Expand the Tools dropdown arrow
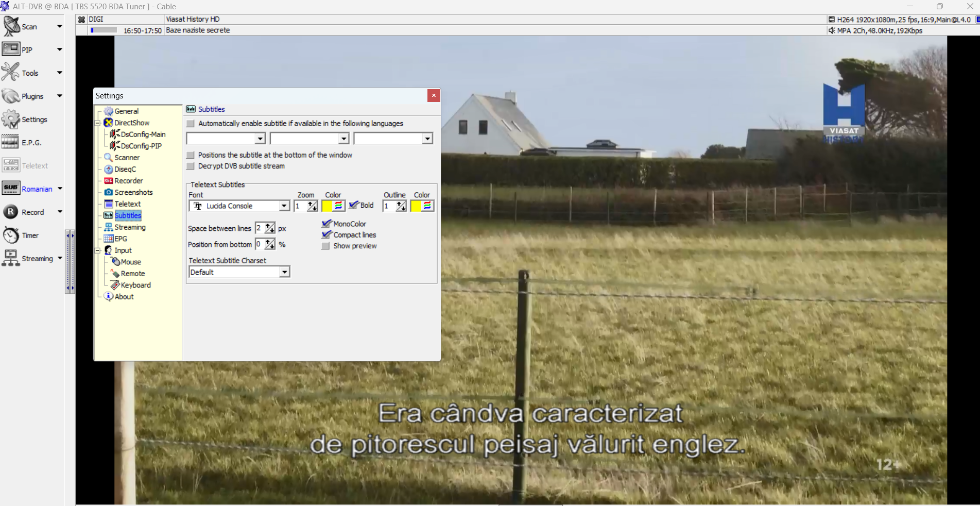Viewport: 980px width, 506px height. point(60,73)
